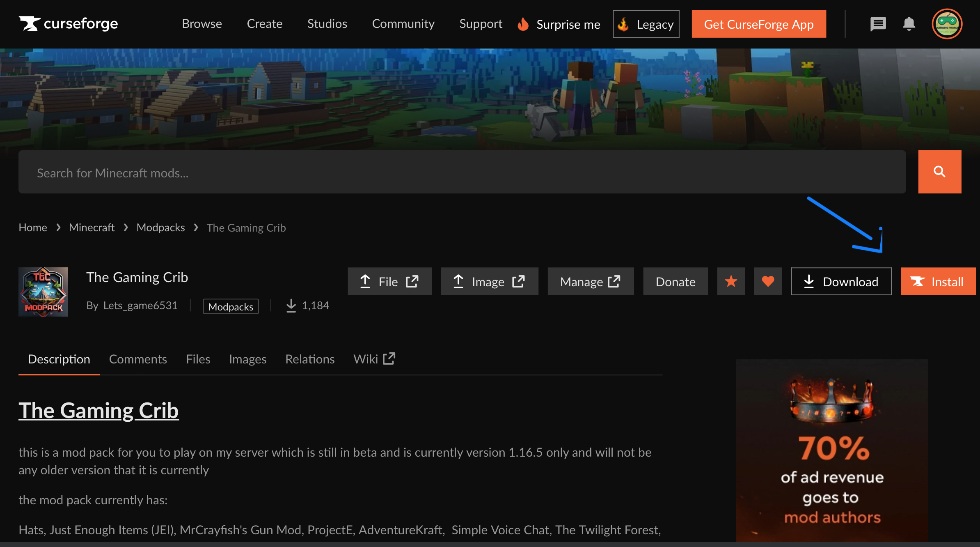The height and width of the screenshot is (547, 980).
Task: Open the Support menu
Action: (x=481, y=24)
